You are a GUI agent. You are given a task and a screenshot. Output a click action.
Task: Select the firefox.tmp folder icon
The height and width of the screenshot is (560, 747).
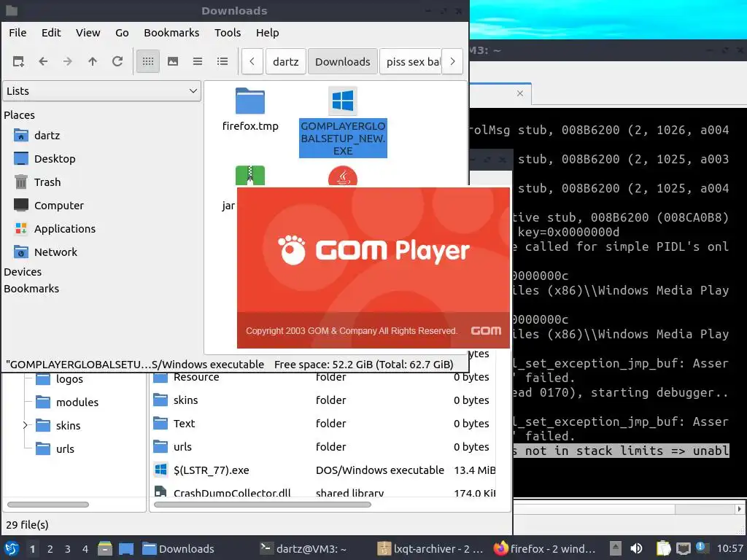(250, 101)
